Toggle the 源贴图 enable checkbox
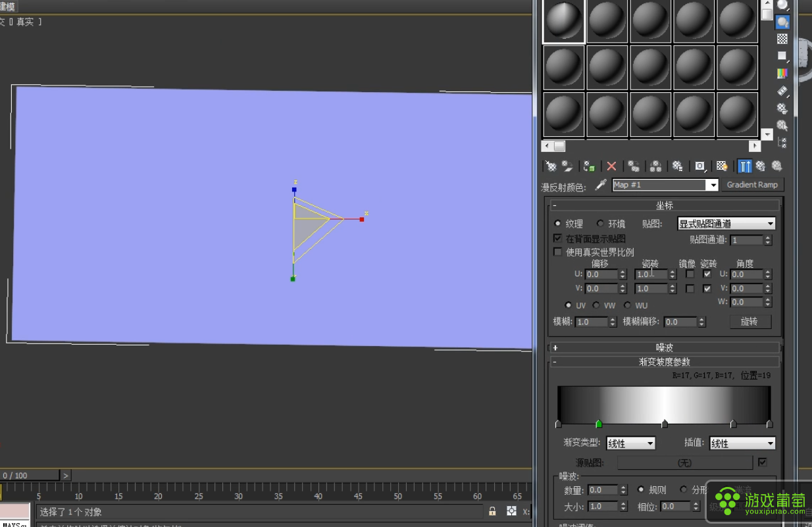The width and height of the screenshot is (812, 527). 763,463
